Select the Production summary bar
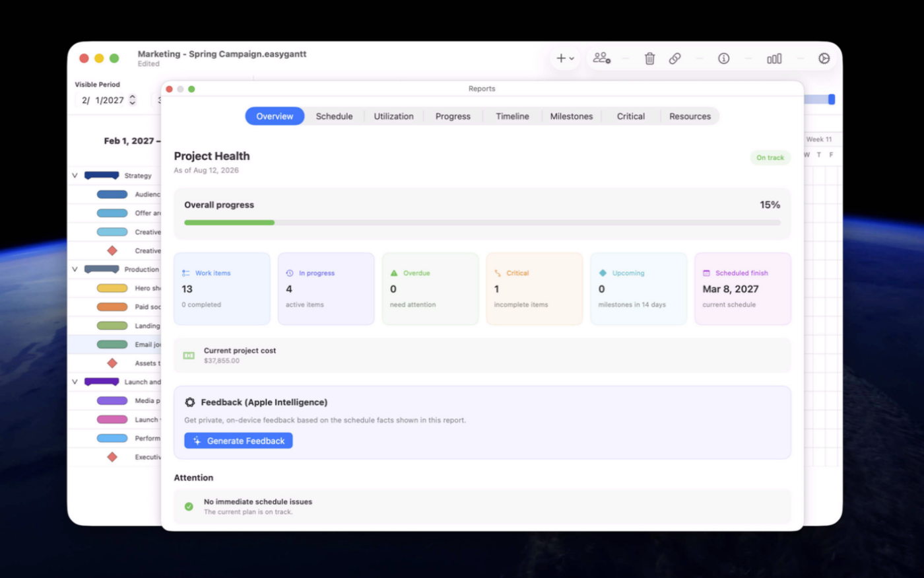924x578 pixels. 102,270
